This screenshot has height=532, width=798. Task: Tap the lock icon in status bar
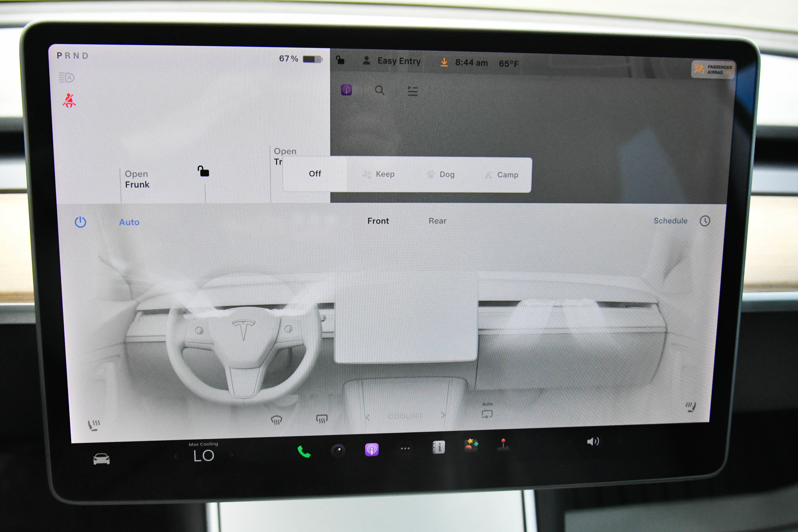340,60
